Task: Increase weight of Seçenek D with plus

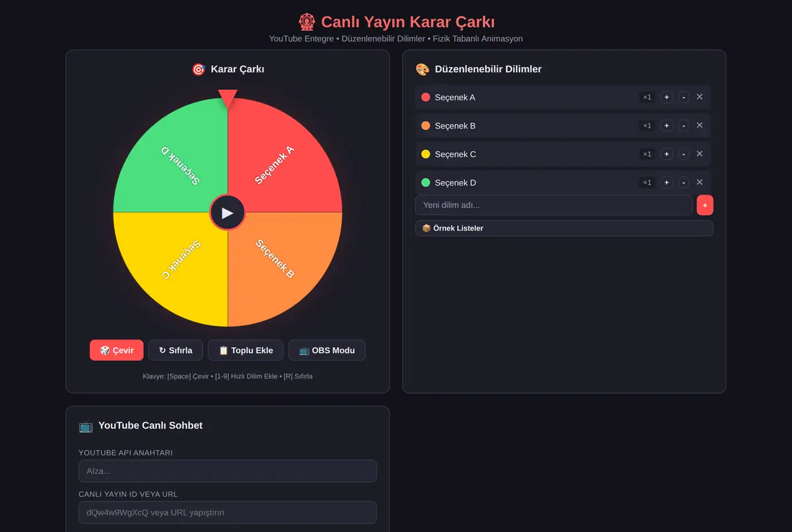Action: point(667,182)
